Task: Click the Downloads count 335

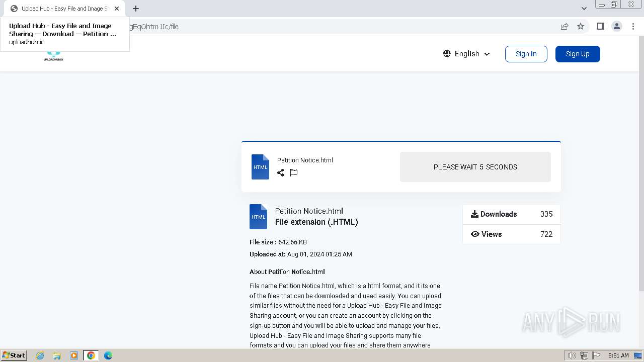Action: [546, 214]
